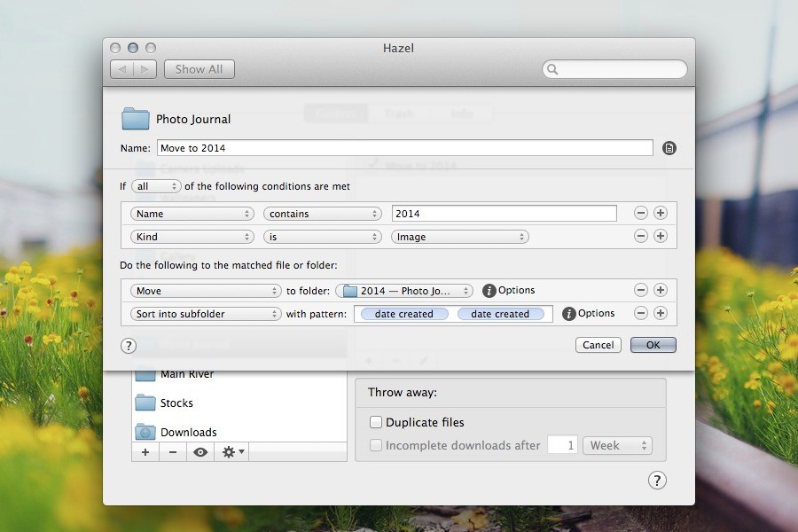Remove the Name contains 2014 condition
Image resolution: width=798 pixels, height=532 pixels.
(x=641, y=213)
